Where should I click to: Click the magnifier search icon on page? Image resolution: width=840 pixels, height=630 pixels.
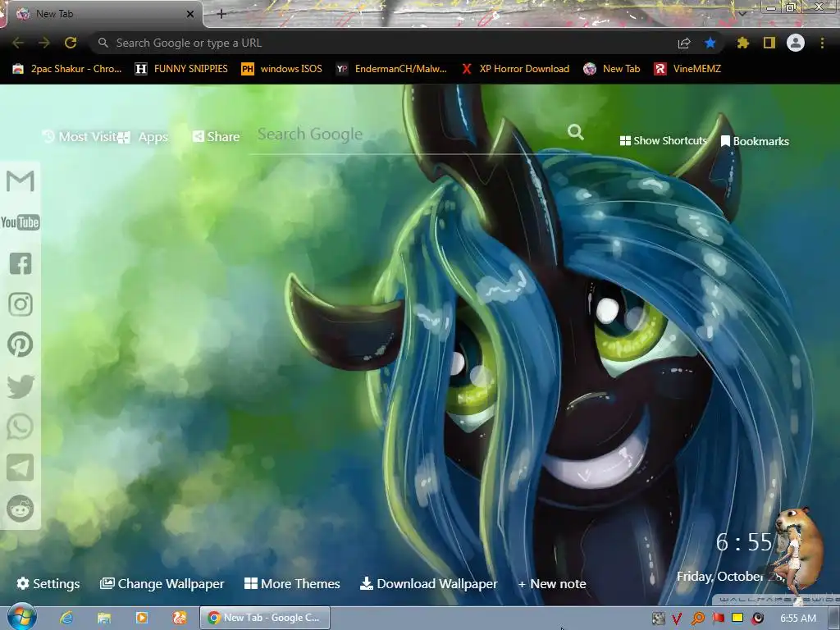pyautogui.click(x=576, y=132)
